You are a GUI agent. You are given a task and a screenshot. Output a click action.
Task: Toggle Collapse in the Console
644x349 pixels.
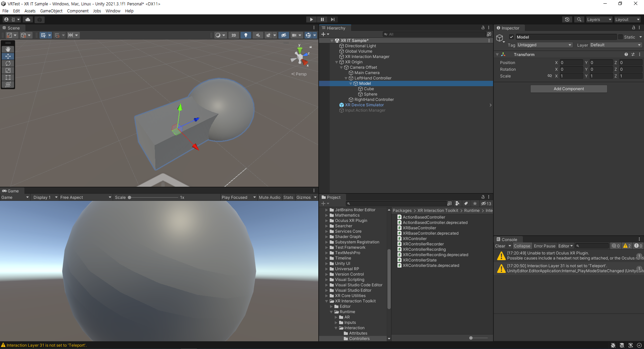pyautogui.click(x=522, y=246)
